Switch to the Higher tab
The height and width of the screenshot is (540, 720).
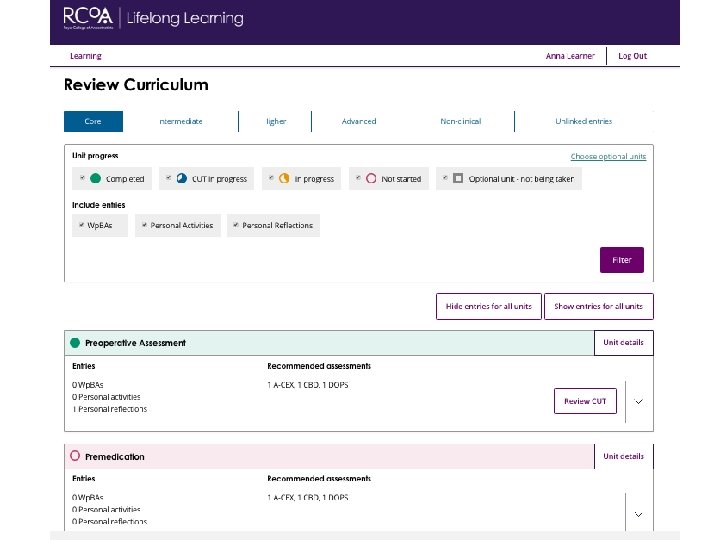click(276, 121)
